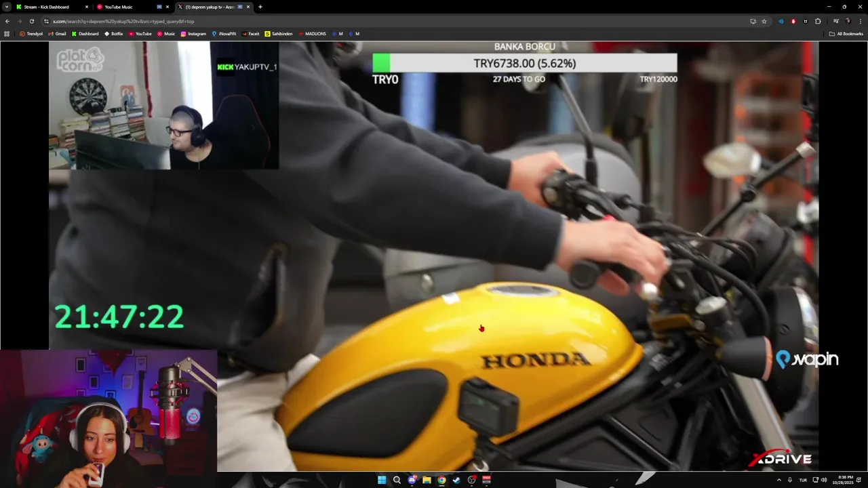
Task: Close the Stream - Kick Dashboard tab
Action: (86, 7)
